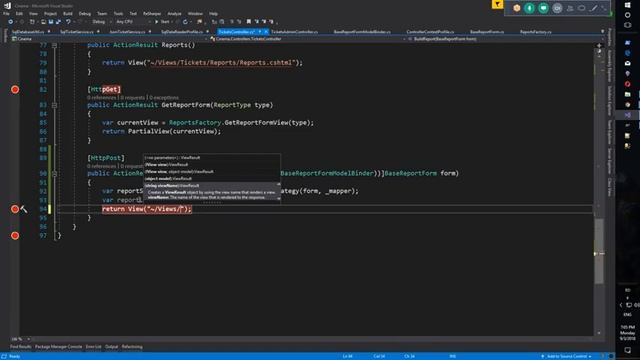This screenshot has height=360, width=640.
Task: Open the ReSharper menu
Action: tap(152, 13)
